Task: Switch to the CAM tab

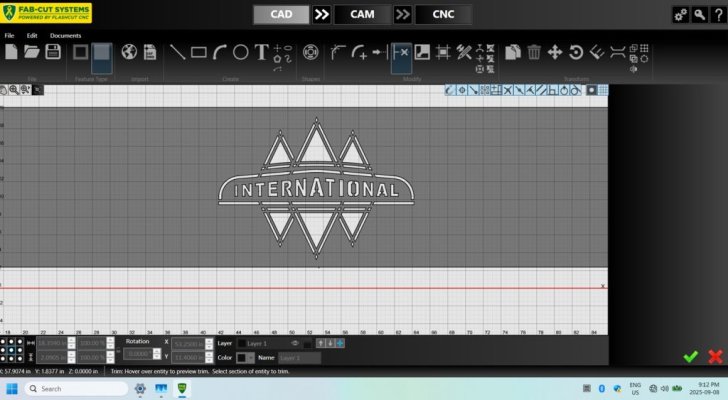Action: [362, 14]
